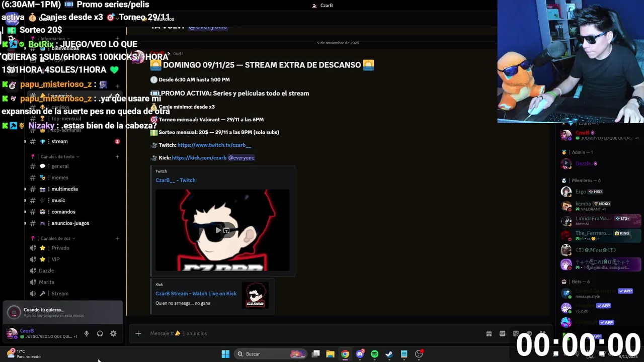Click Ergo's HSR server tag
The image size is (644, 362).
[x=595, y=192]
